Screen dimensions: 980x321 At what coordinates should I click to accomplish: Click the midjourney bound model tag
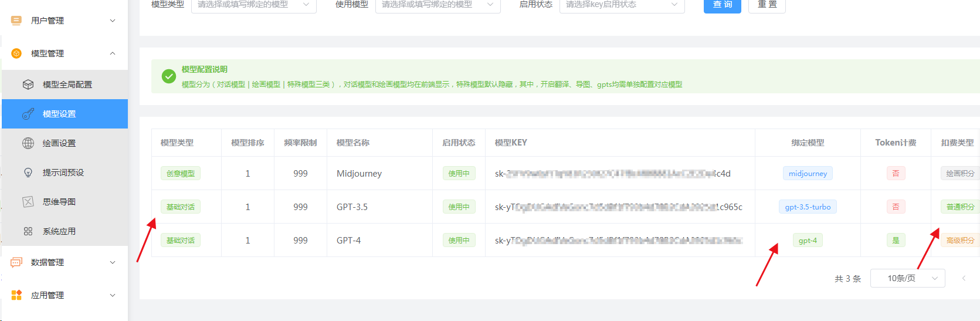[x=808, y=174]
